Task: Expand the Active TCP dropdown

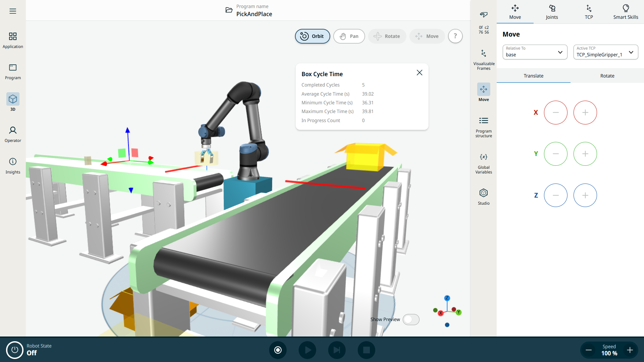Action: (605, 52)
